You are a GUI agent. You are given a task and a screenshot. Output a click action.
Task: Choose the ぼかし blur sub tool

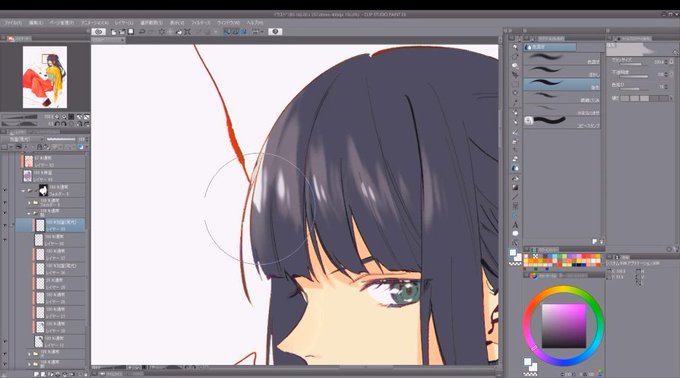pos(562,72)
